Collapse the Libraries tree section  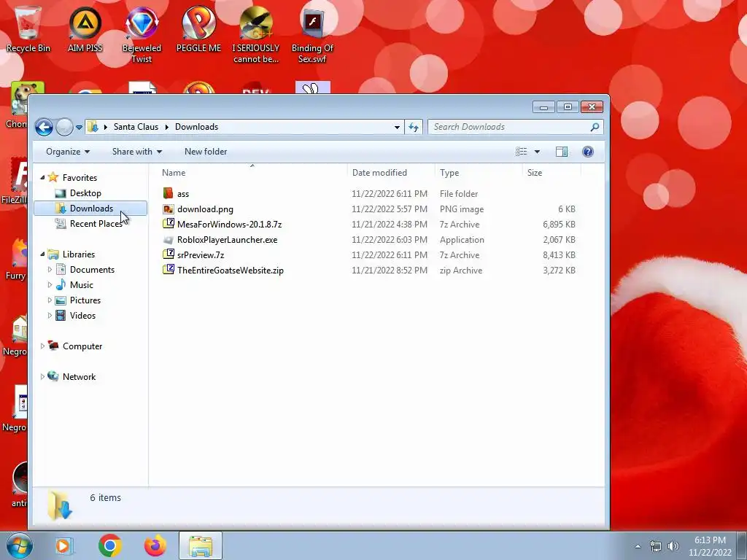click(x=42, y=254)
